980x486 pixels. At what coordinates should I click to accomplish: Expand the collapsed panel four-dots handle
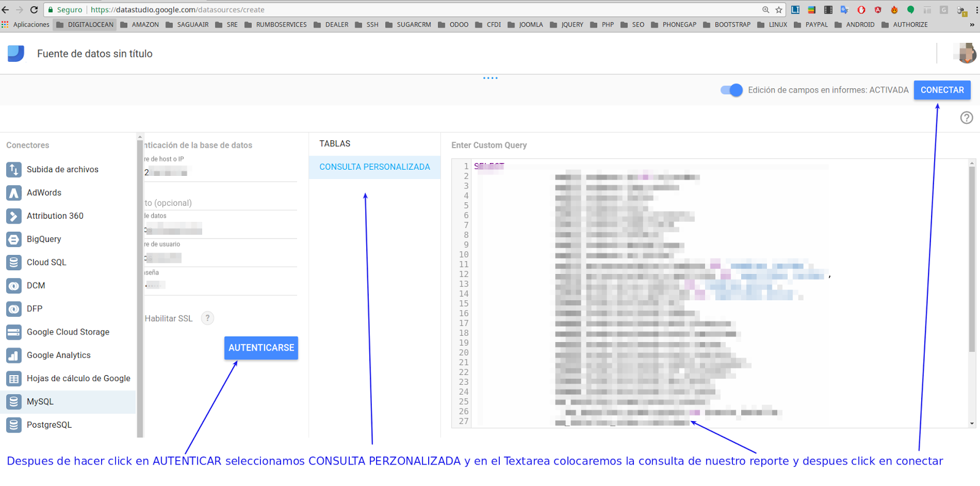pos(490,78)
